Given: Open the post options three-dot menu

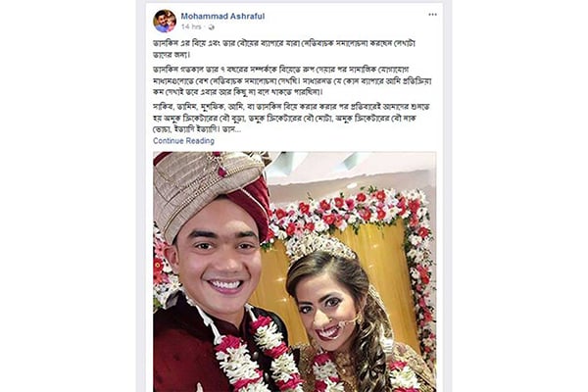Looking at the screenshot, I should coord(432,15).
